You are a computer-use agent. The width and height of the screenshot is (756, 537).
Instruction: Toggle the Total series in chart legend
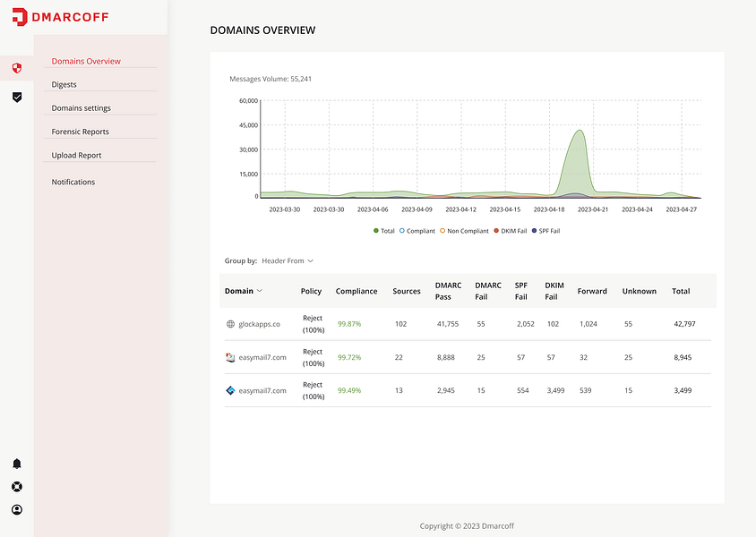tap(384, 231)
